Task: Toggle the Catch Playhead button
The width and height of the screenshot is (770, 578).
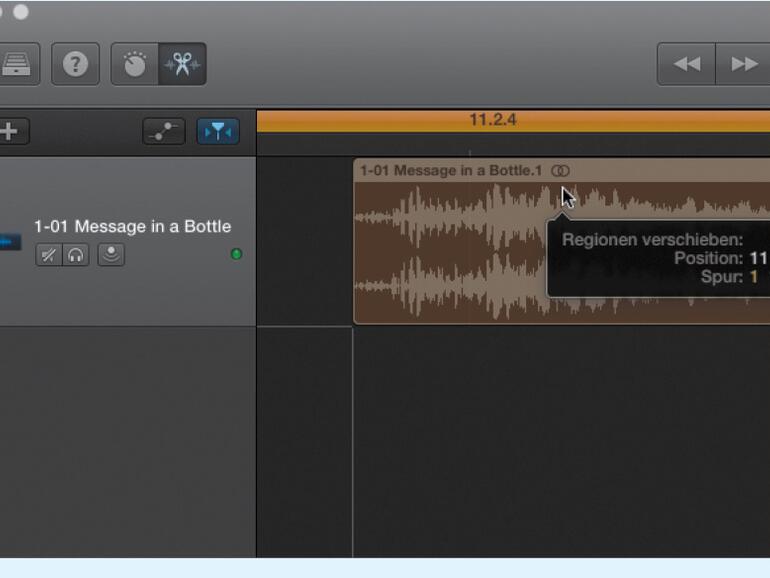Action: 218,132
